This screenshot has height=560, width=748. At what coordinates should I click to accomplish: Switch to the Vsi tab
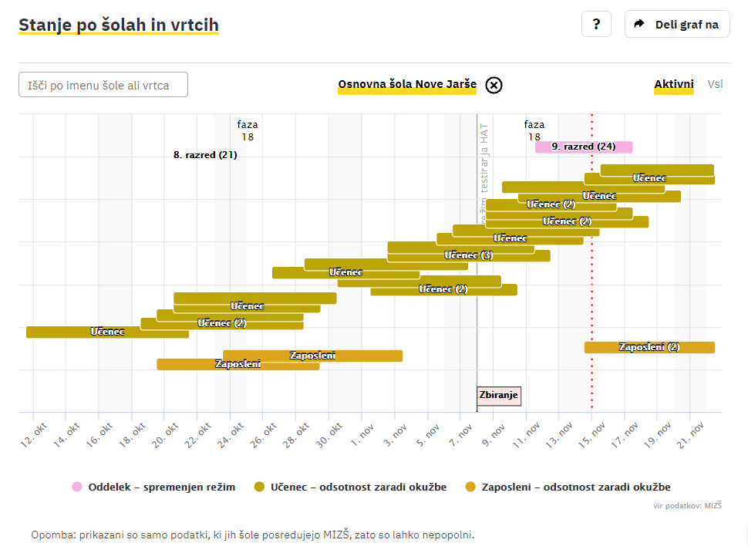715,84
